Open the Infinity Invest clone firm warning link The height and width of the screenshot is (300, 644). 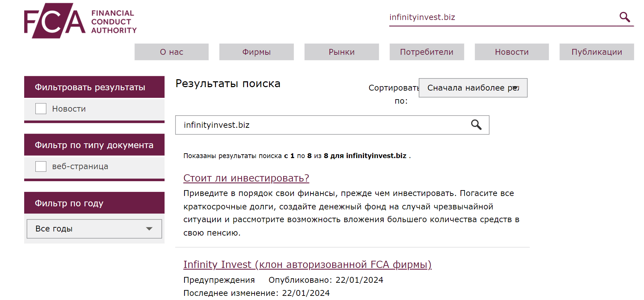point(307,265)
